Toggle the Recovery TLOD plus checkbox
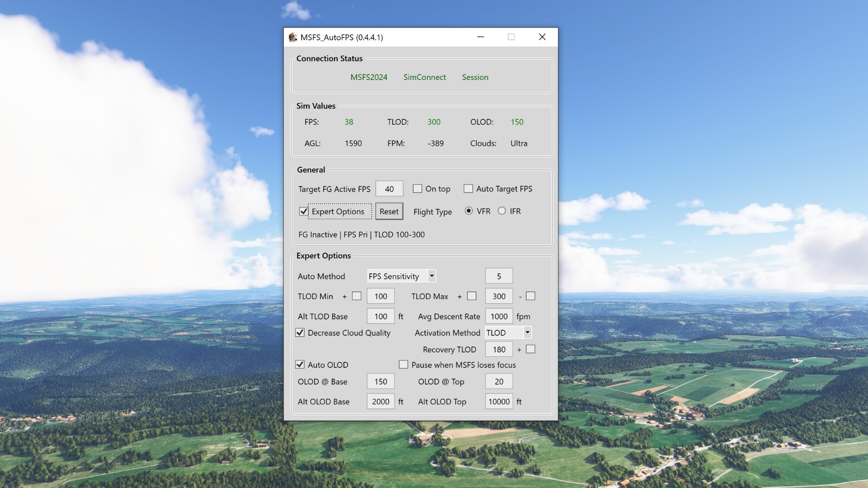 531,349
